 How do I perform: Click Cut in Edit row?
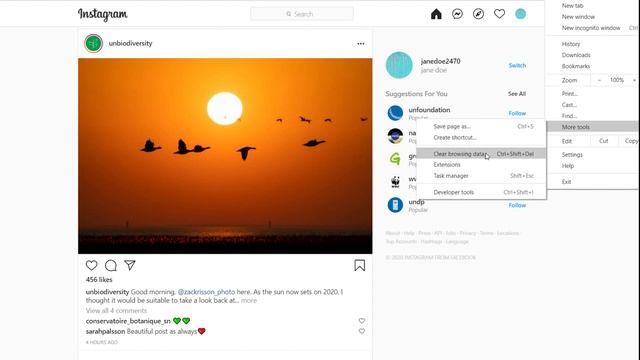pos(604,141)
